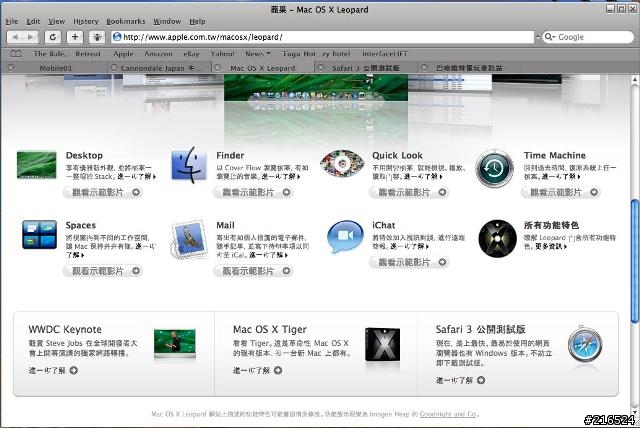This screenshot has width=640, height=428.
Task: Click the Leopard desktop banner image
Action: point(316,88)
